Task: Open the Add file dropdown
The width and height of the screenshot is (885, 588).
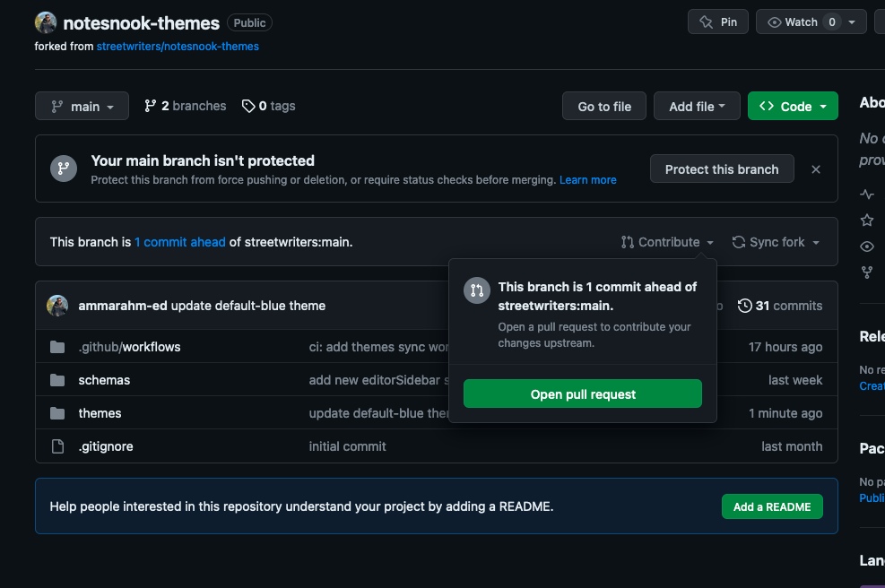Action: click(x=697, y=107)
